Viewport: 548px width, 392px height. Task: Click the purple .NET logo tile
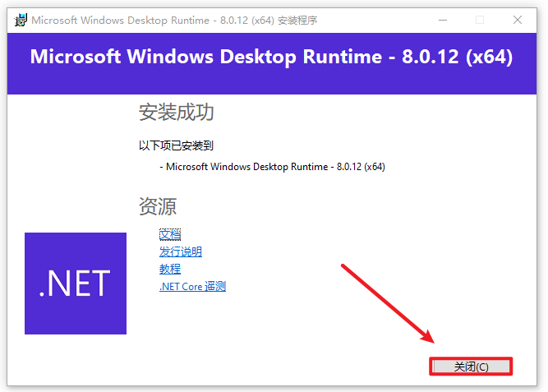pyautogui.click(x=76, y=284)
